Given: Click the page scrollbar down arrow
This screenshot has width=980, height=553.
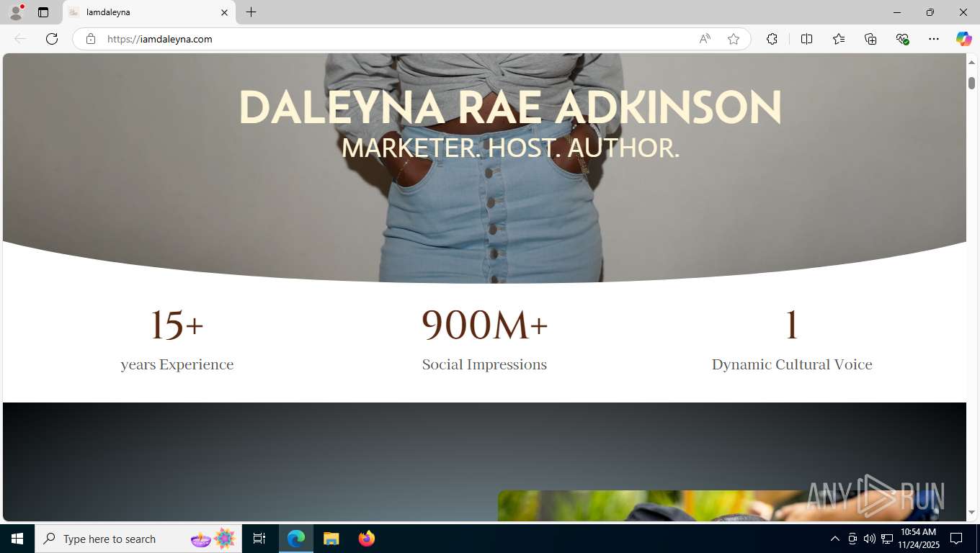Looking at the screenshot, I should (971, 513).
